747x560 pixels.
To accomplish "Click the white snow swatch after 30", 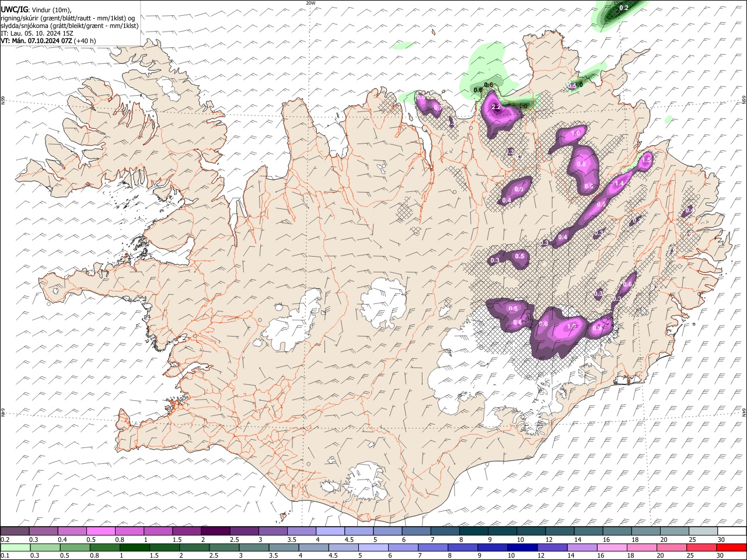I will [732, 531].
